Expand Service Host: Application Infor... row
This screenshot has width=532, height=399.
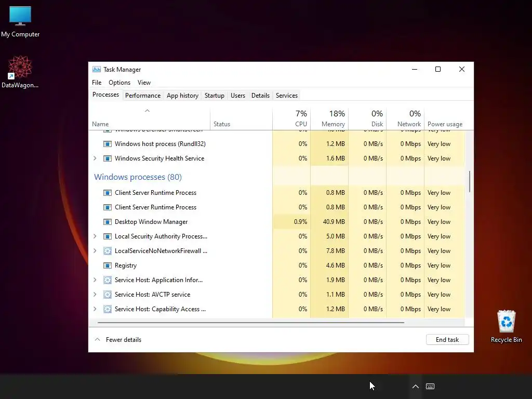pyautogui.click(x=95, y=280)
